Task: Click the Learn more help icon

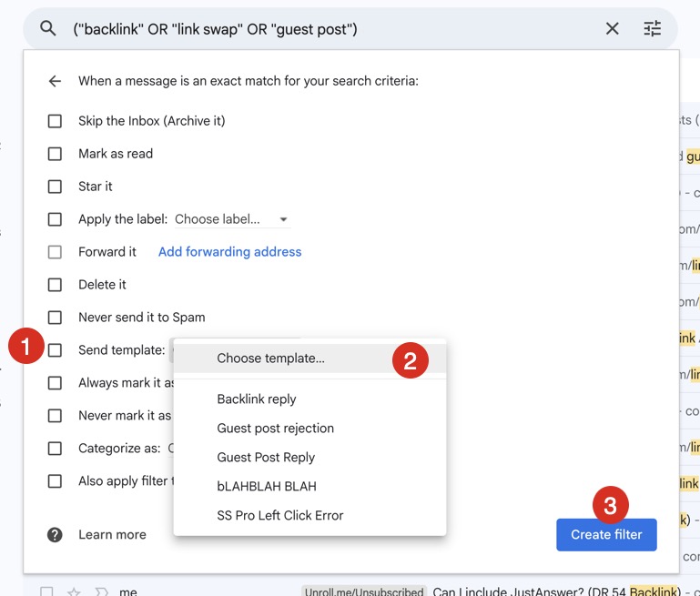Action: [x=55, y=534]
